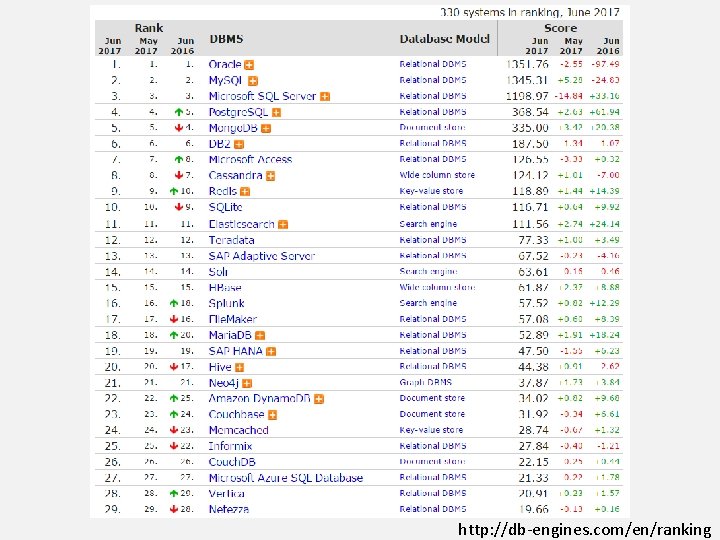The width and height of the screenshot is (720, 540).
Task: Open the Oracle database link
Action: click(225, 64)
